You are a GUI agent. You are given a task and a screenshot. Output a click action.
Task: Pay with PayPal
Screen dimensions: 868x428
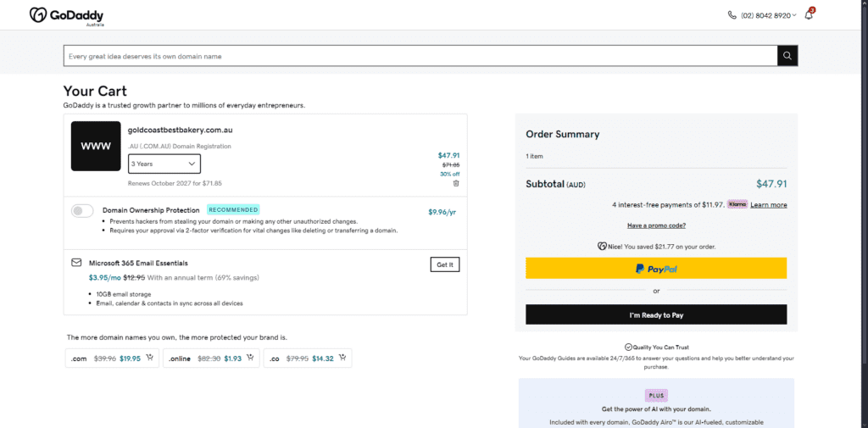pyautogui.click(x=656, y=268)
